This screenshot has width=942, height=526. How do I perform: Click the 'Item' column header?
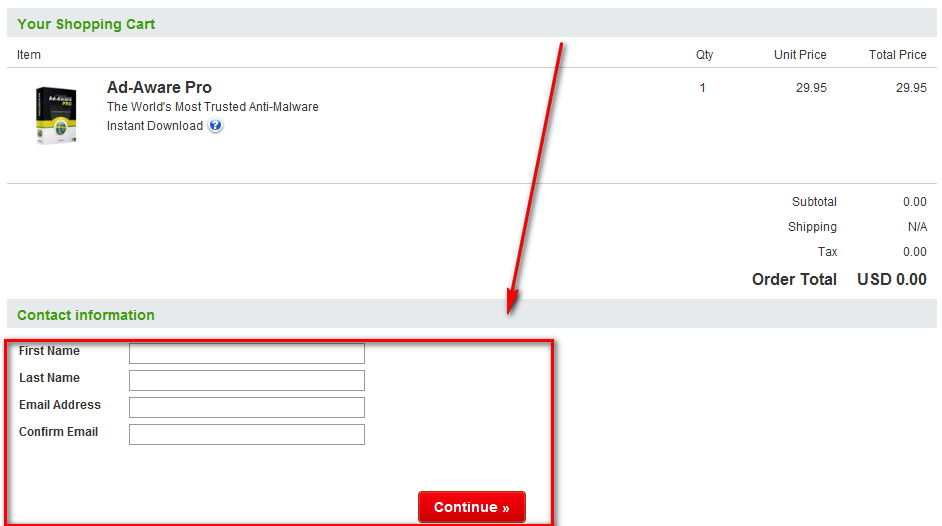point(29,55)
